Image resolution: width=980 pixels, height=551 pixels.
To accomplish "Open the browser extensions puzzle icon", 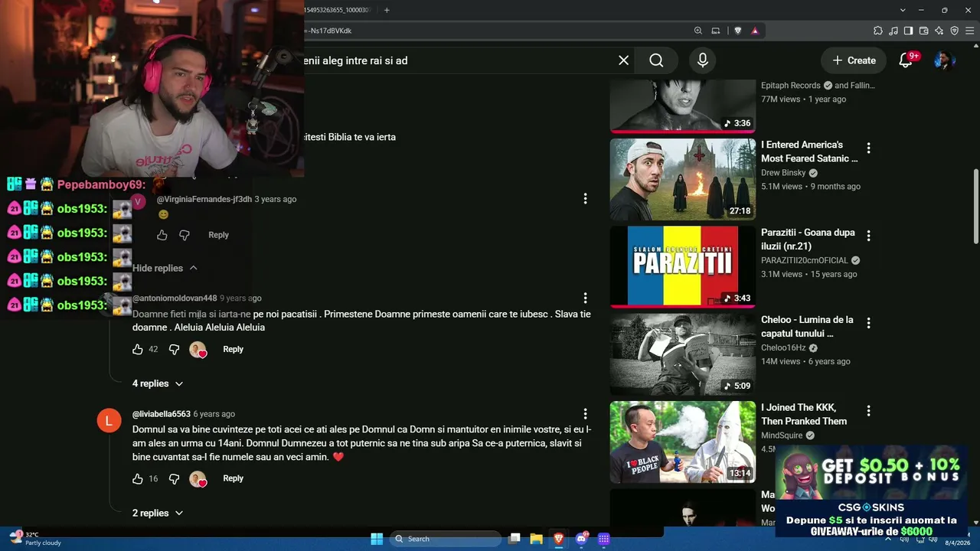I will click(x=878, y=31).
